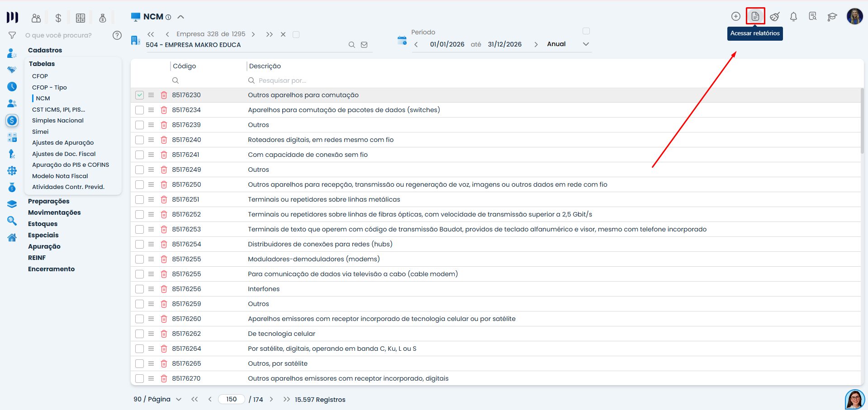Click the add new record plus icon
This screenshot has width=868, height=410.
[735, 16]
